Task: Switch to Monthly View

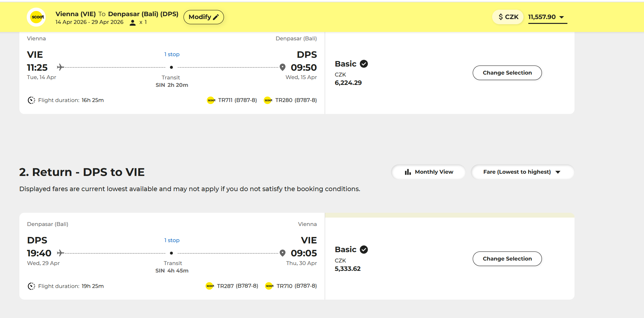Action: pyautogui.click(x=428, y=172)
